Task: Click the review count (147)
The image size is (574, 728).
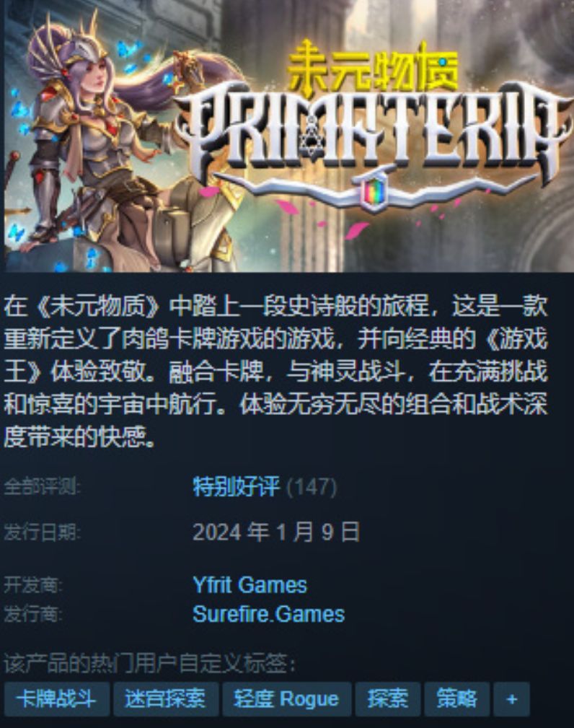Action: click(312, 487)
